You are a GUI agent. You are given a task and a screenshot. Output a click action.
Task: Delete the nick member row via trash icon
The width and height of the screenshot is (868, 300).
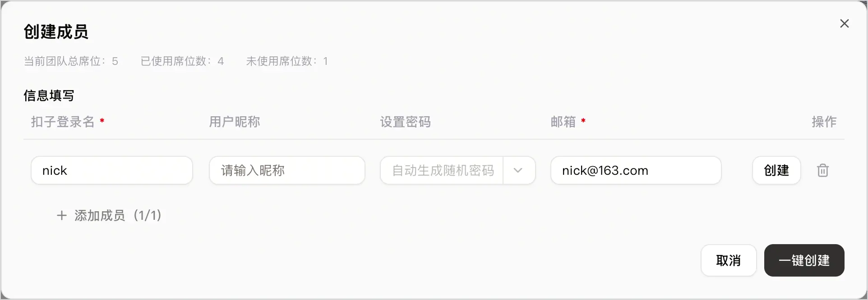(822, 170)
